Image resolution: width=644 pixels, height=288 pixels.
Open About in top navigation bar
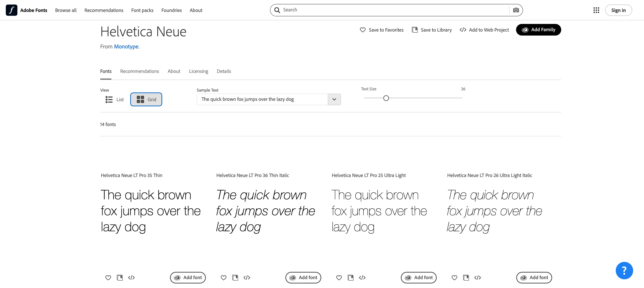[196, 10]
